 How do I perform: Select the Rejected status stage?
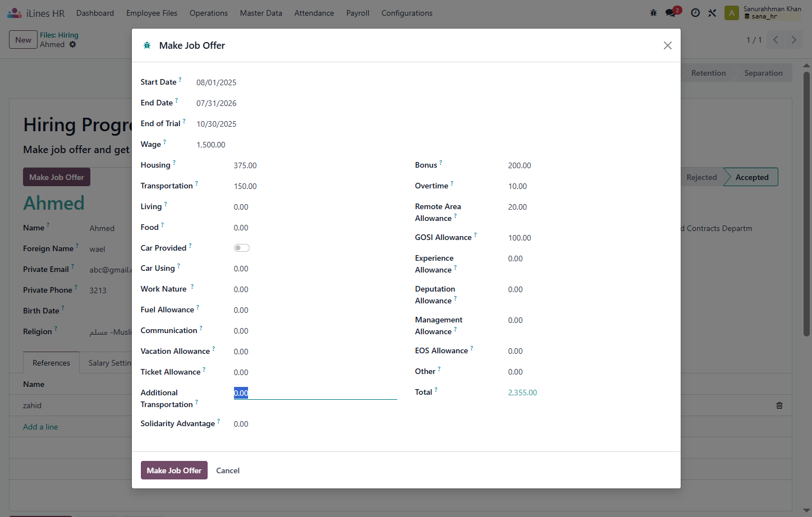pyautogui.click(x=701, y=177)
